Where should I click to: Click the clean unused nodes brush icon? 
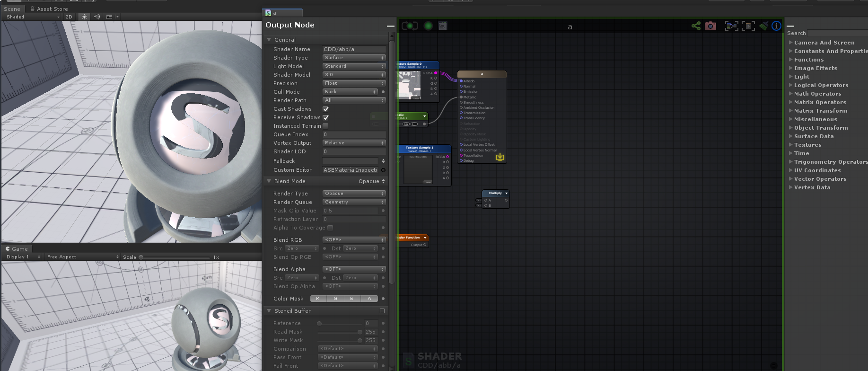763,26
